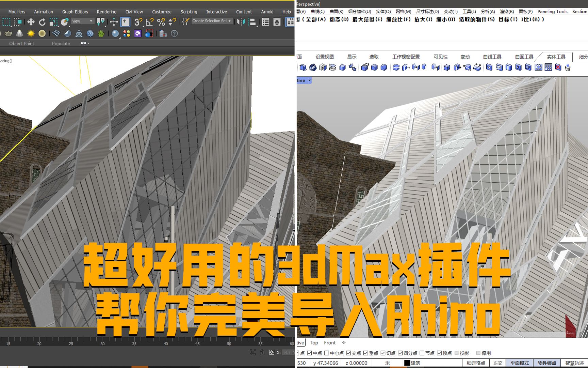This screenshot has width=588, height=368.
Task: Click the Select and Place tool
Action: coord(65,22)
